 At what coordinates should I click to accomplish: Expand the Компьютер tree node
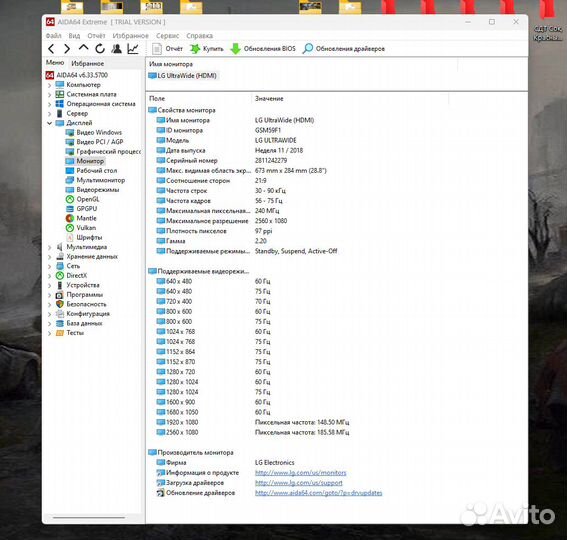coord(50,85)
